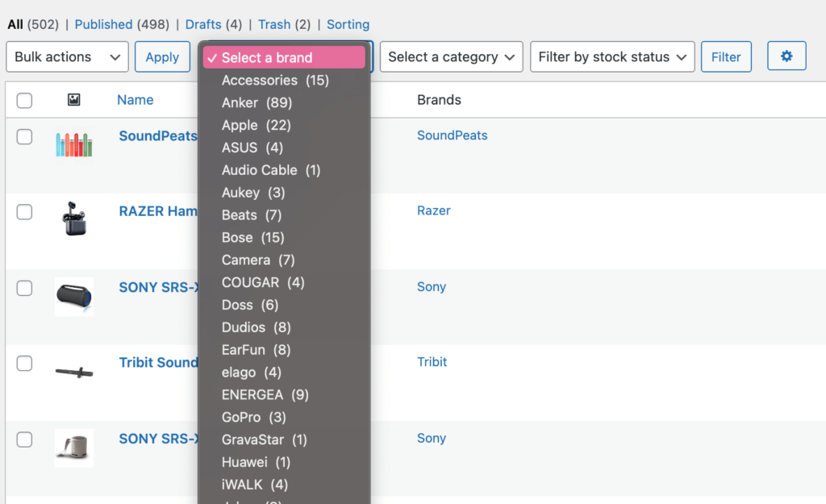This screenshot has width=826, height=504.
Task: Tick the checkbox for SoundPeats product row
Action: tap(24, 136)
